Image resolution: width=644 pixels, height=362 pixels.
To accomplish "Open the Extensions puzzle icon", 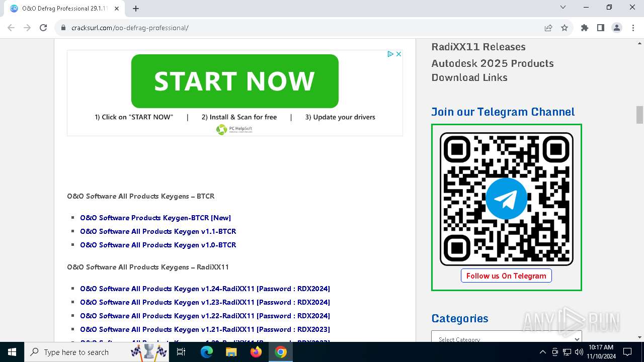I will coord(585,28).
